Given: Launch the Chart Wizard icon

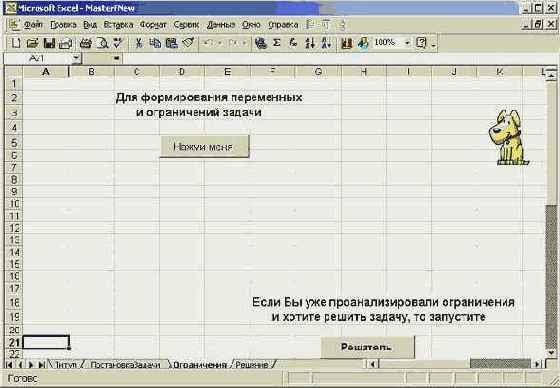Looking at the screenshot, I should 346,44.
